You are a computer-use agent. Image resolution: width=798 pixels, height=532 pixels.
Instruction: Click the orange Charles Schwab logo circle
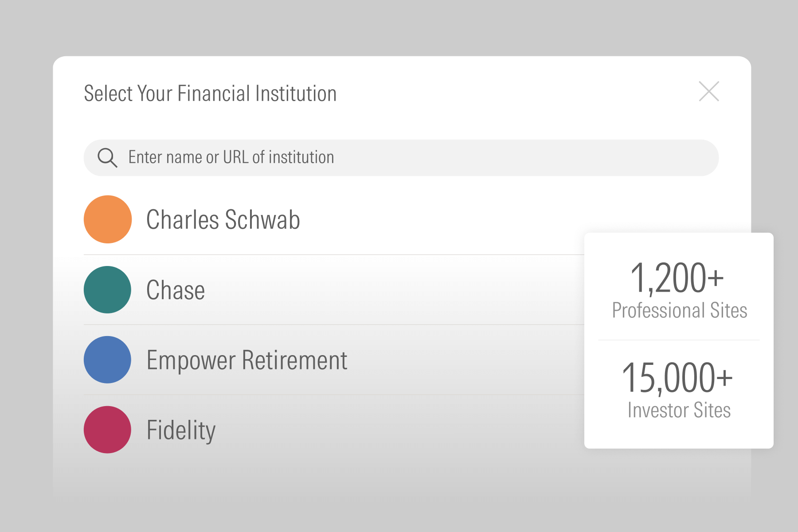(108, 219)
